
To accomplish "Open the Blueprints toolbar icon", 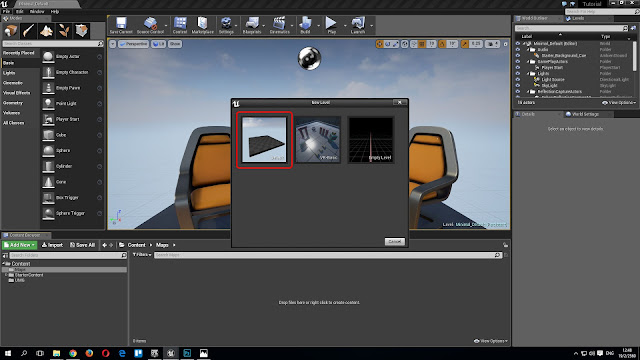I will point(252,25).
